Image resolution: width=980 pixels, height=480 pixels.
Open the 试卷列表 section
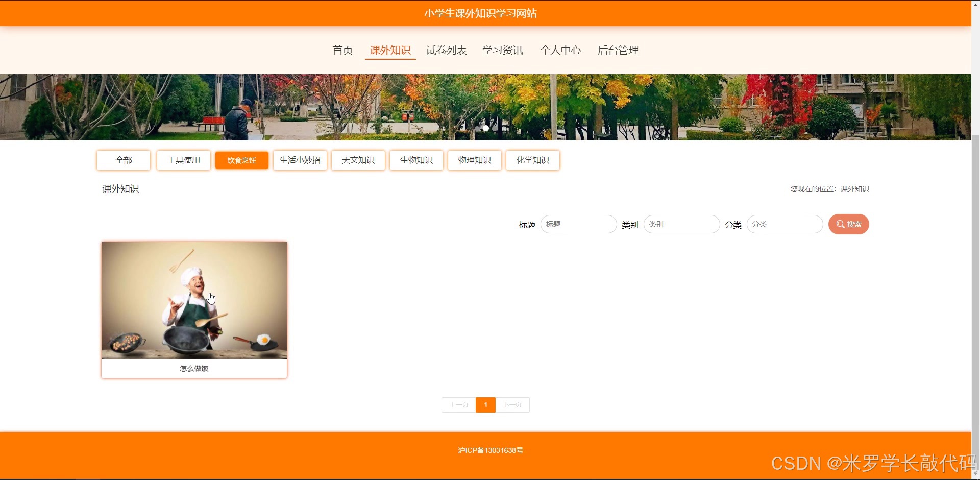click(447, 50)
